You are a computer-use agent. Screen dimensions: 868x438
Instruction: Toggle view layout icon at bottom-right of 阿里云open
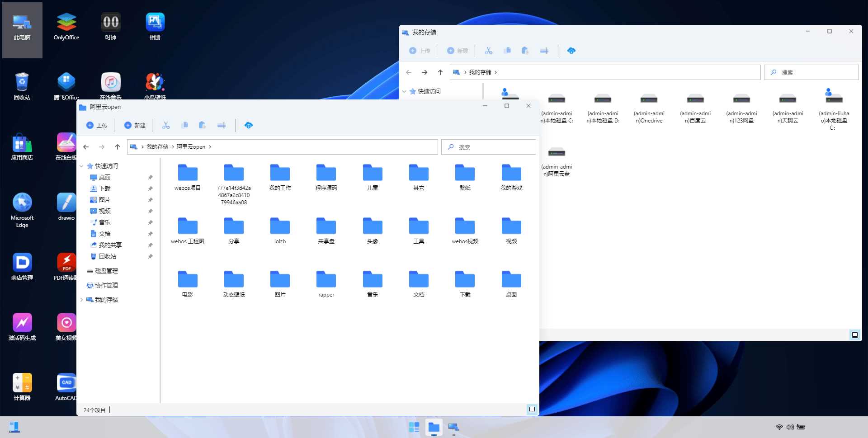(532, 410)
